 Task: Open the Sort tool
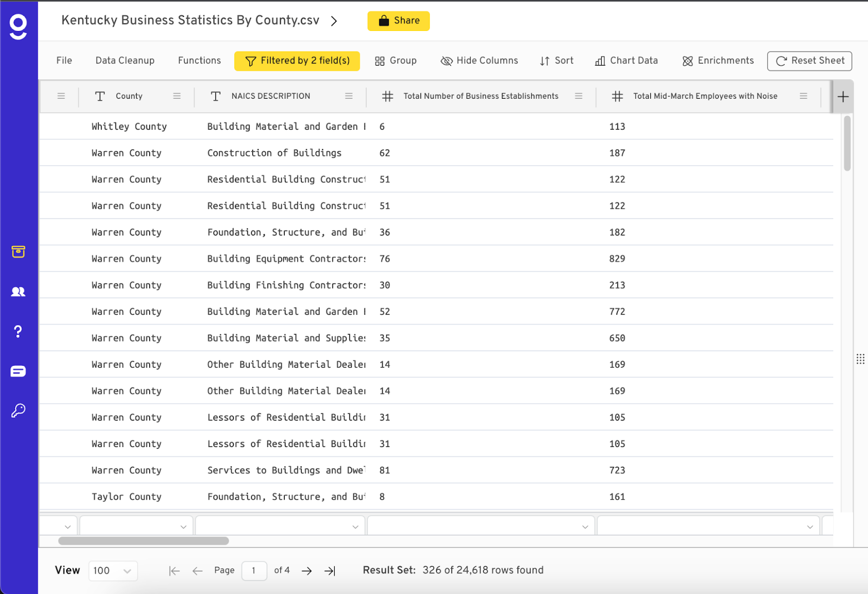pos(557,61)
